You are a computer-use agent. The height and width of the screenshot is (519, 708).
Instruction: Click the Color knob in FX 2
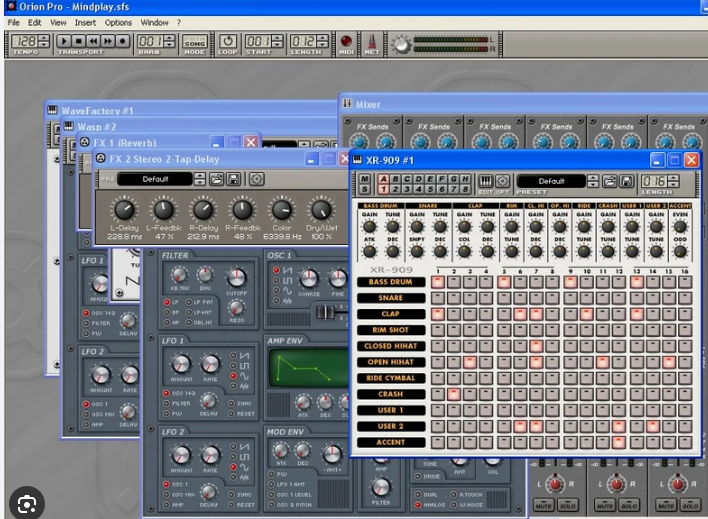pos(282,210)
